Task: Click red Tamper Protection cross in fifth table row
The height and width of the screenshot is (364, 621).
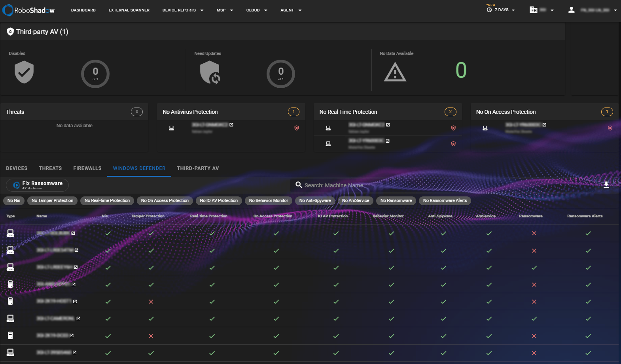Action: tap(151, 302)
